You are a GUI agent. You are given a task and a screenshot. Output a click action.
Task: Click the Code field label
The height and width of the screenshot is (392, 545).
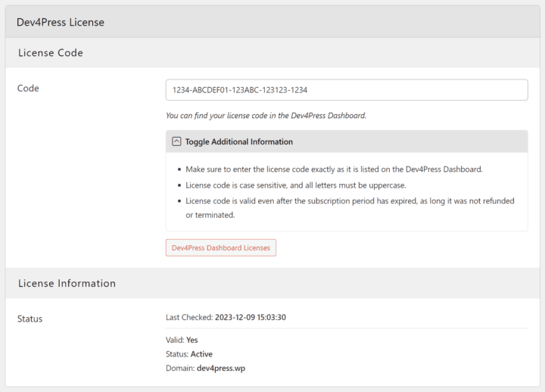(28, 89)
